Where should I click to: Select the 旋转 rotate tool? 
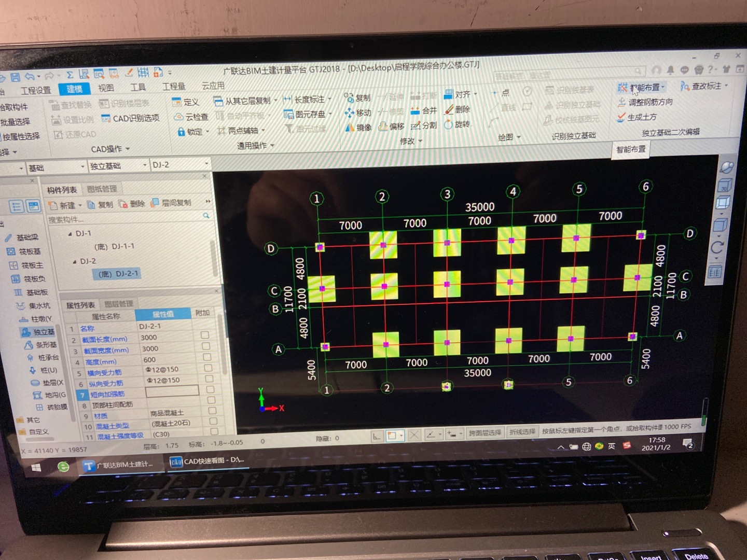[457, 124]
